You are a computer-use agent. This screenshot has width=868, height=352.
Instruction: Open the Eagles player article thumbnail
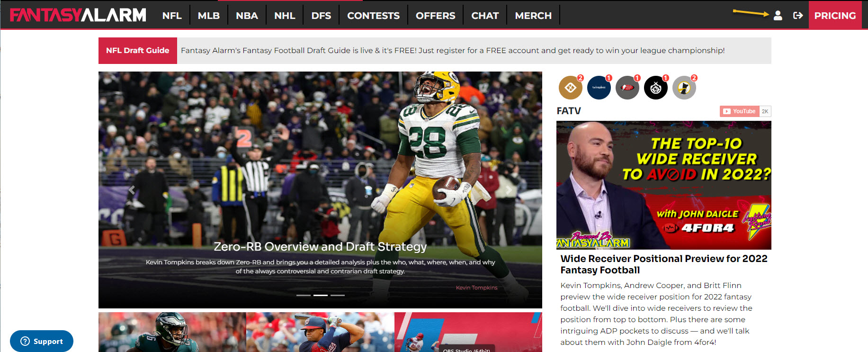[172, 332]
